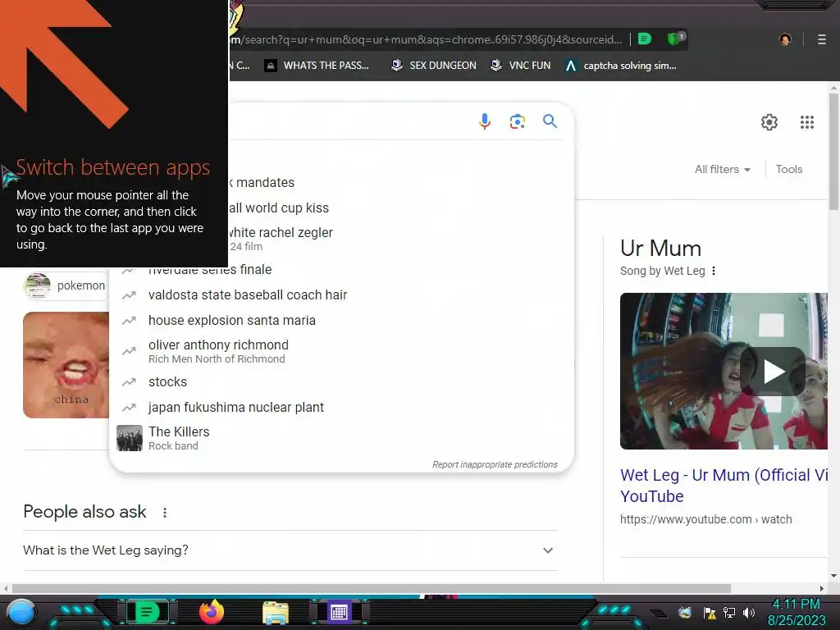Image resolution: width=840 pixels, height=630 pixels.
Task: Open the WHATS THE PASS bookmark
Action: click(x=317, y=66)
